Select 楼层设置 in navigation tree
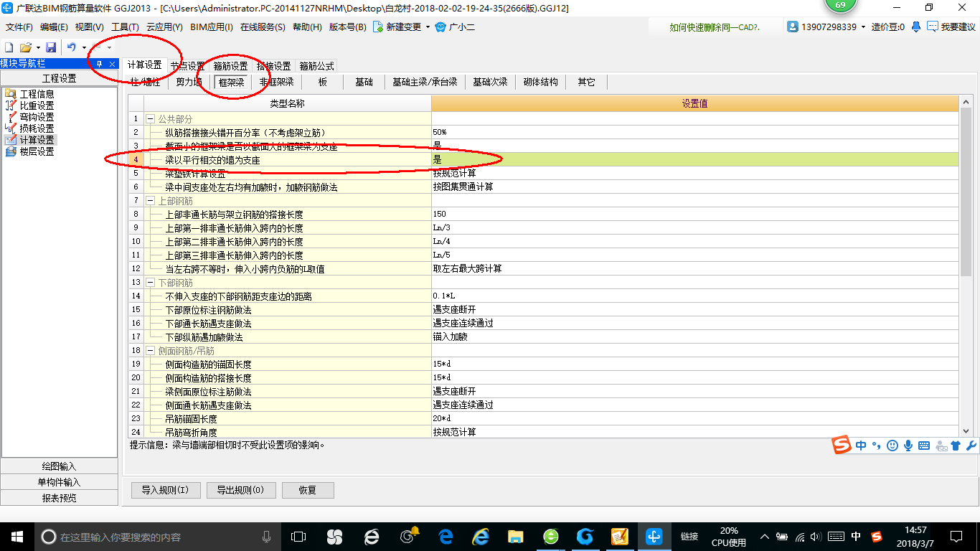980x551 pixels. click(x=36, y=151)
